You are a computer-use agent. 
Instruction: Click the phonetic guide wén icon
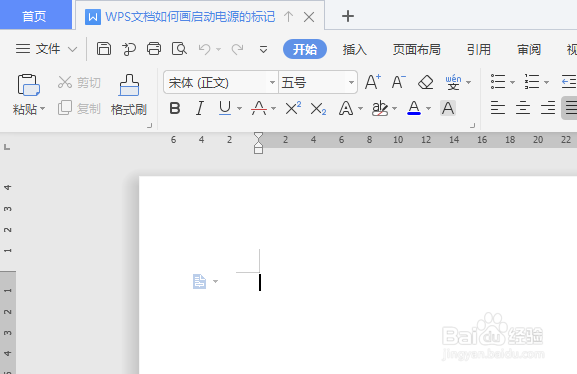(453, 82)
